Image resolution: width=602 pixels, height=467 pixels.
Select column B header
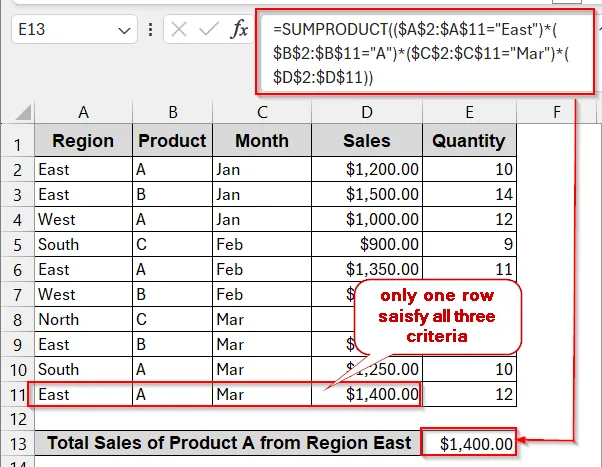pos(172,112)
